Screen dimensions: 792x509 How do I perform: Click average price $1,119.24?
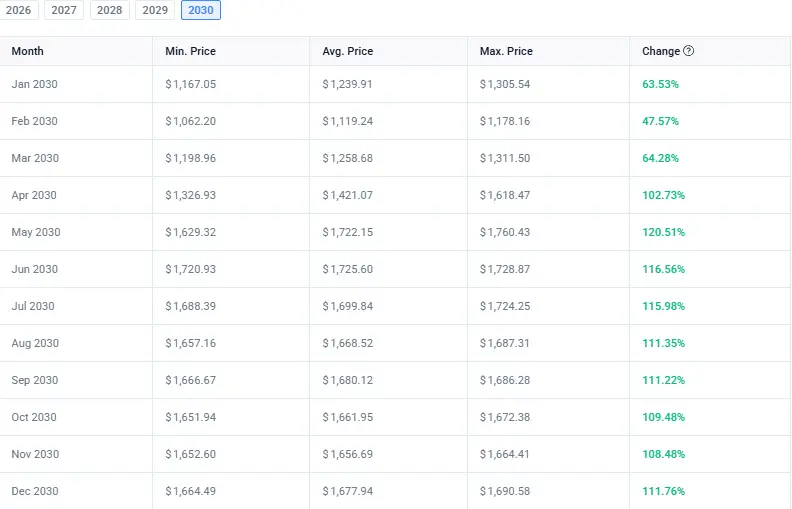pyautogui.click(x=348, y=121)
